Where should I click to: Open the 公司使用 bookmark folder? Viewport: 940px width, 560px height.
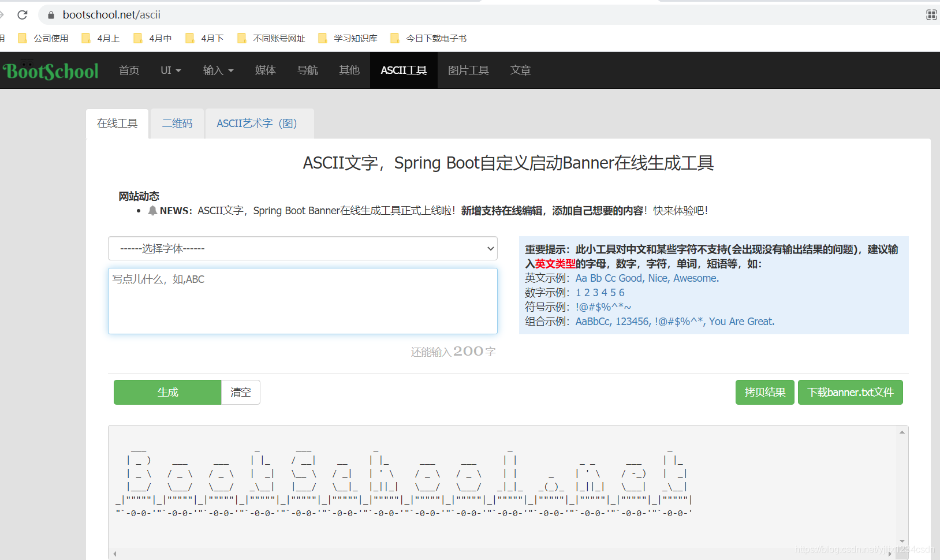click(43, 38)
